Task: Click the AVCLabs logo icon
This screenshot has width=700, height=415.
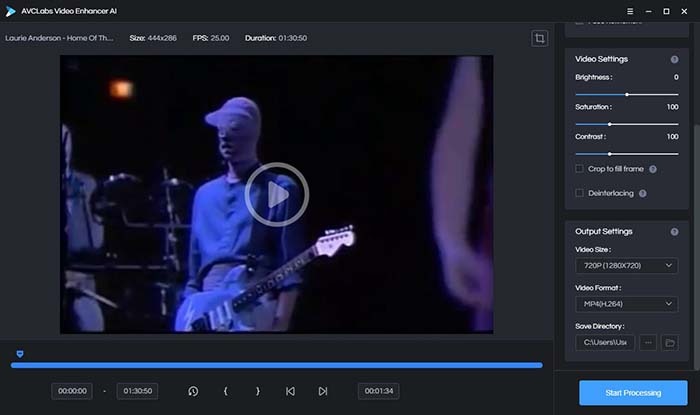Action: pyautogui.click(x=10, y=11)
